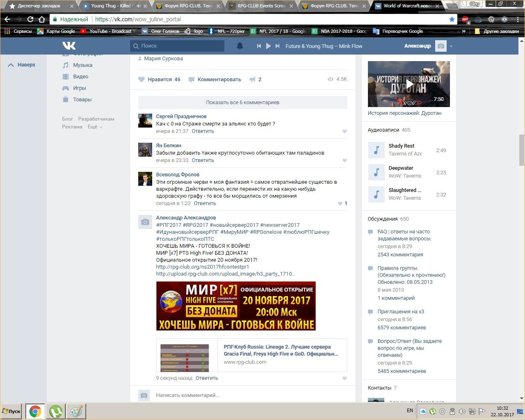
Task: Like Всеволод Фролов's comment heart
Action: (340, 203)
